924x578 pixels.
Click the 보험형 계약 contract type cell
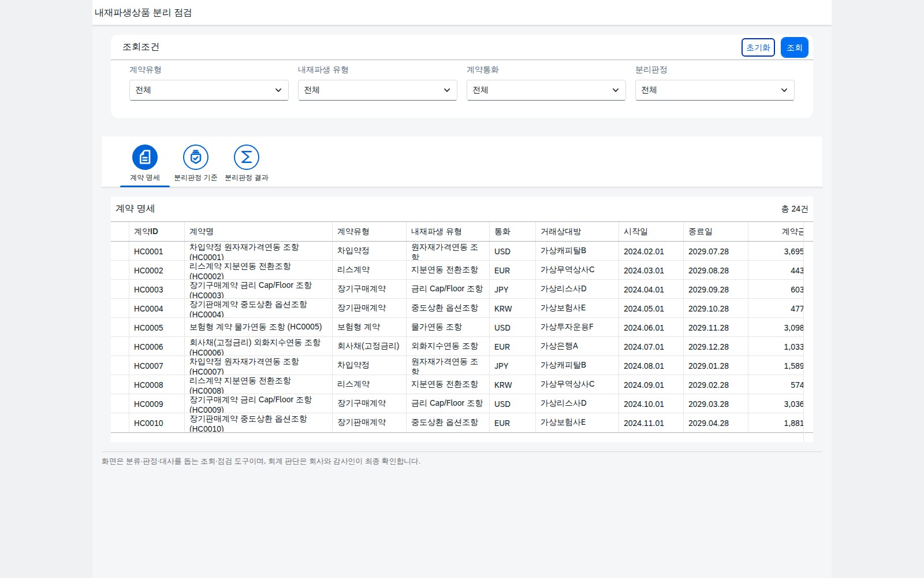(x=369, y=327)
